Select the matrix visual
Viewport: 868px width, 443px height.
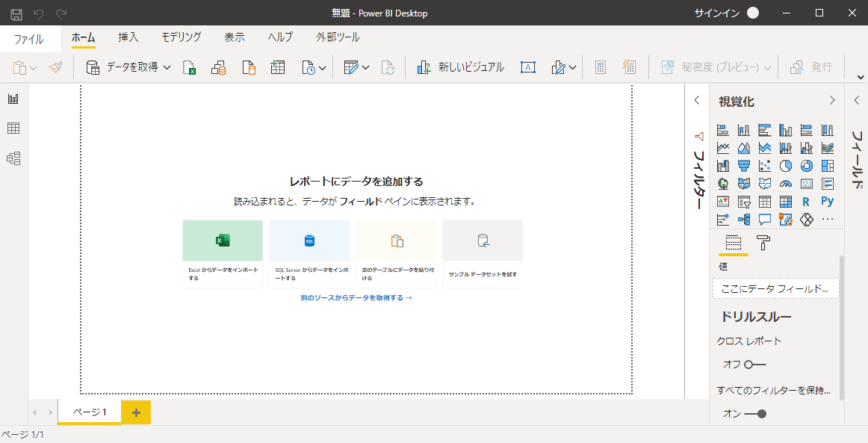click(x=786, y=202)
